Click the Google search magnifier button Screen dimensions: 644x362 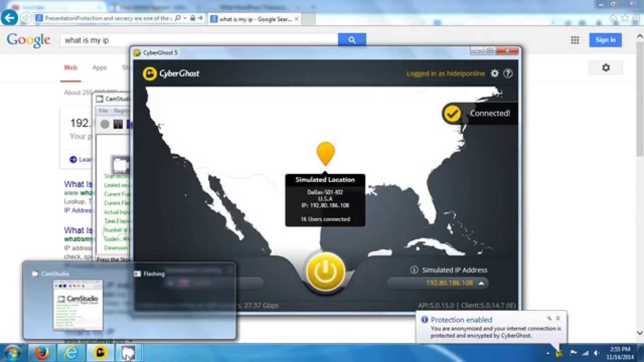tap(352, 40)
